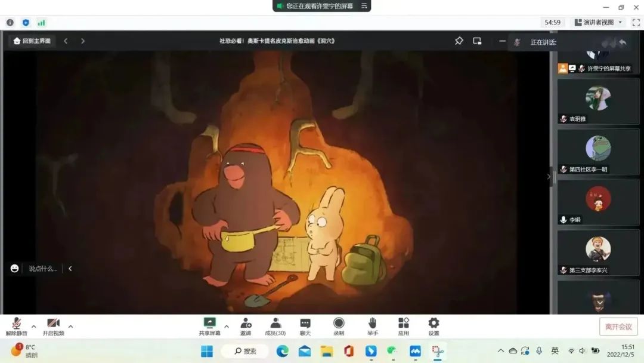Open WeChat from the taskbar
This screenshot has height=363, width=644.
392,352
